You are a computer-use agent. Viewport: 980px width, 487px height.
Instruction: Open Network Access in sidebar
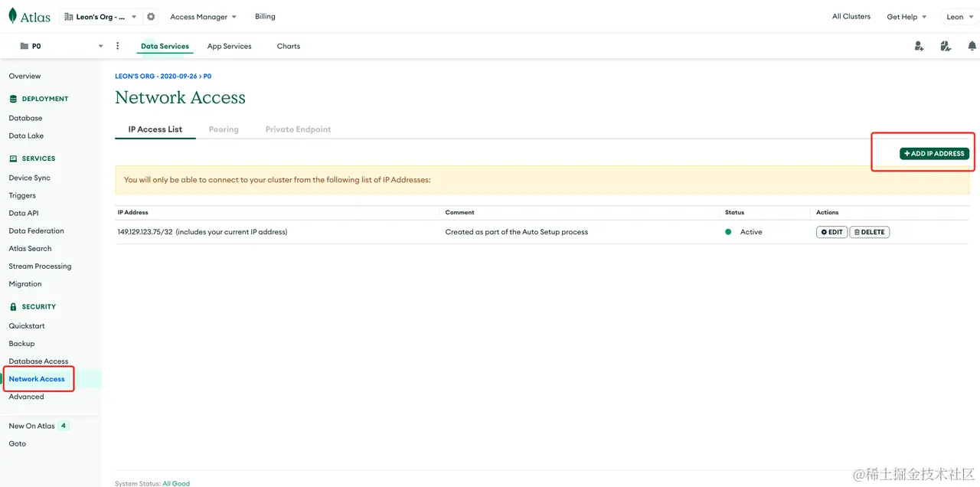(x=37, y=379)
